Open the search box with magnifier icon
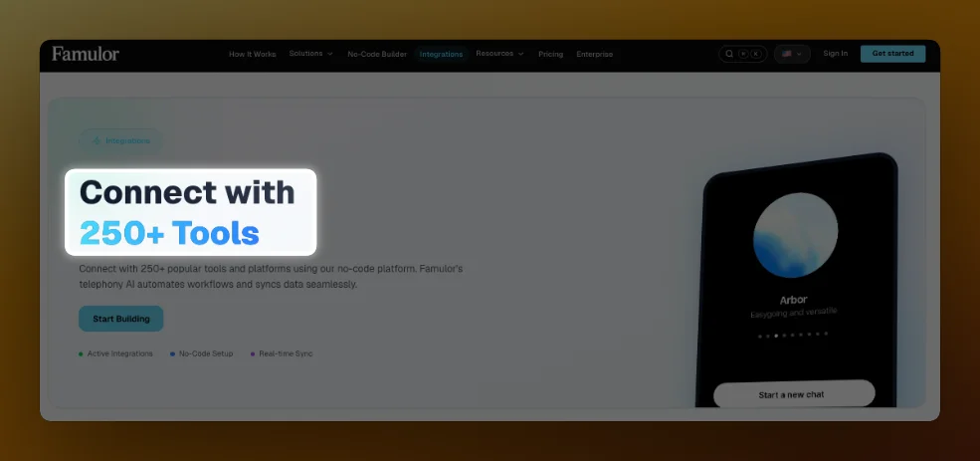The width and height of the screenshot is (980, 461). [743, 54]
